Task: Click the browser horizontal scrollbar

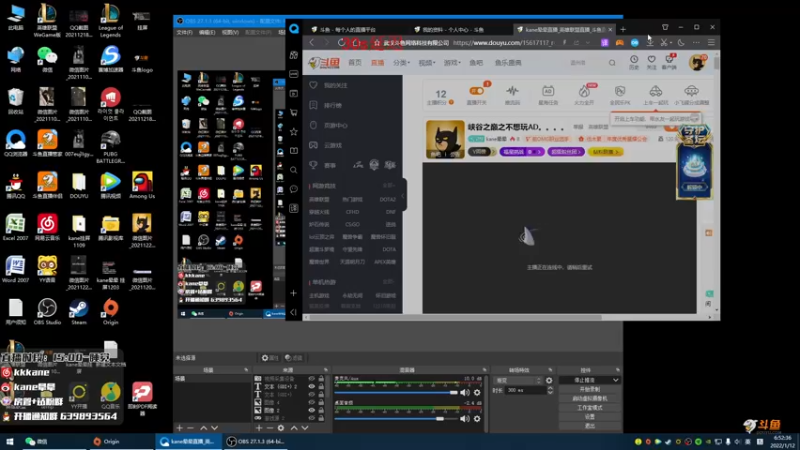Action: [456, 317]
